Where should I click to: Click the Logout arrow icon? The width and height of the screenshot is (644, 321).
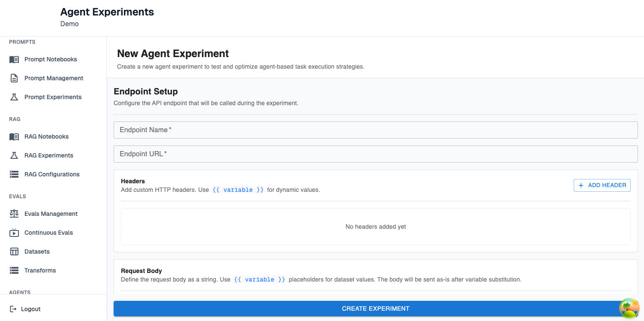[x=13, y=309]
